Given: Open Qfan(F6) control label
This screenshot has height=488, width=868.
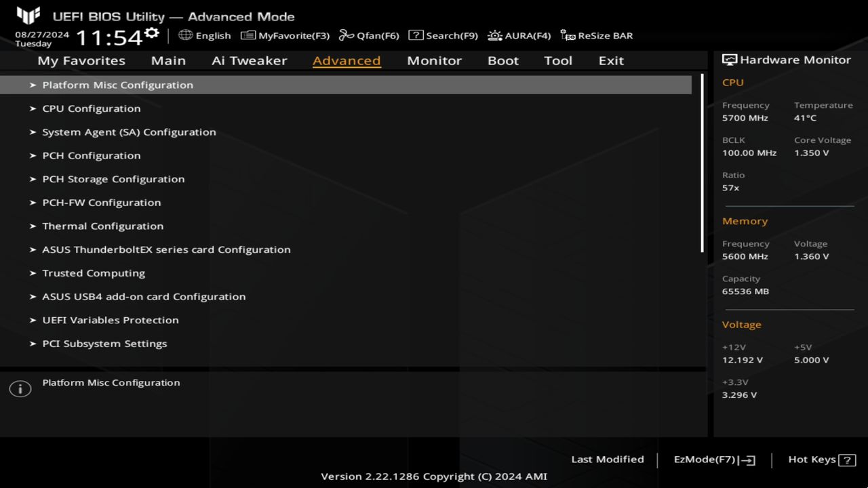Looking at the screenshot, I should (378, 36).
